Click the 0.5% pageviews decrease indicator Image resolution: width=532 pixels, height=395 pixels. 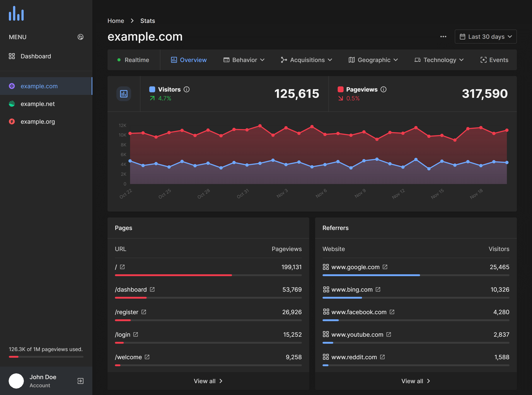point(349,98)
